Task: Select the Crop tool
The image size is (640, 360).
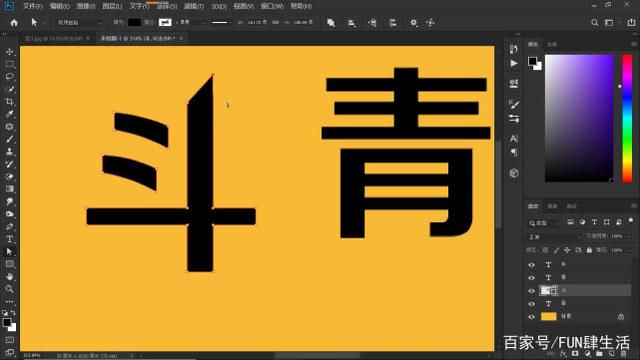Action: 9,102
